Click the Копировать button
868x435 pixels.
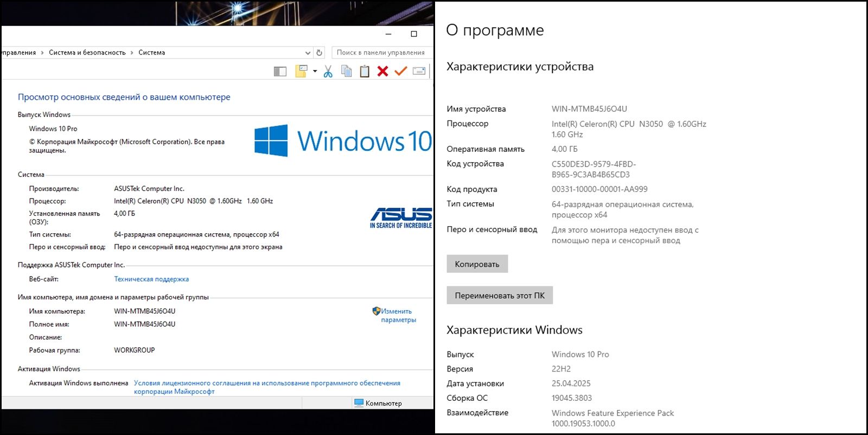(x=477, y=264)
